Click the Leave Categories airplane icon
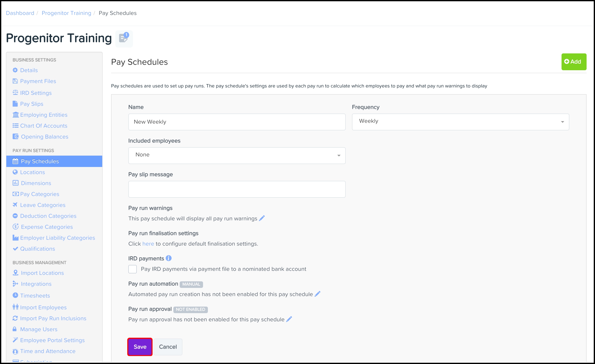Image resolution: width=595 pixels, height=364 pixels. (x=15, y=205)
